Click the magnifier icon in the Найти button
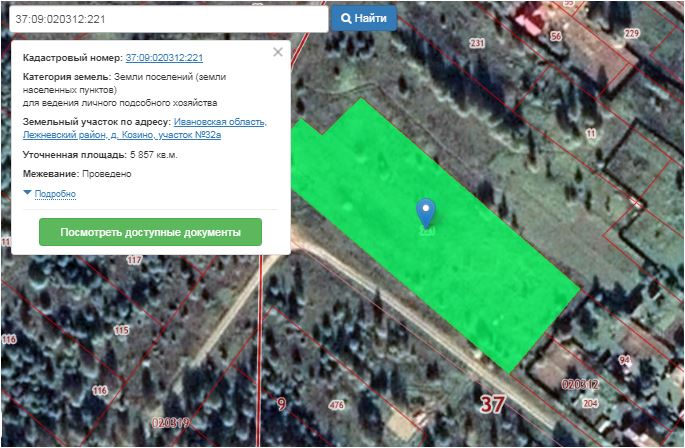This screenshot has height=448, width=685. coord(346,18)
